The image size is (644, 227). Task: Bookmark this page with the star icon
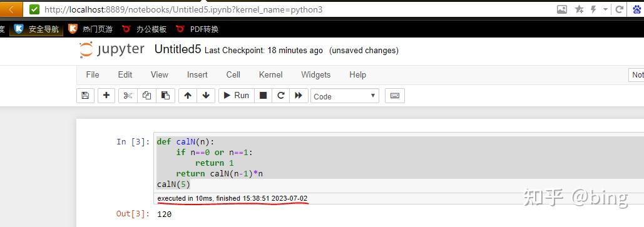pyautogui.click(x=580, y=9)
